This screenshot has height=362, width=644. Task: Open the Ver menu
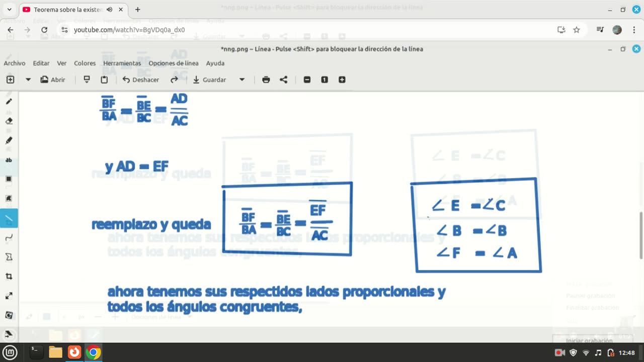[x=62, y=63]
